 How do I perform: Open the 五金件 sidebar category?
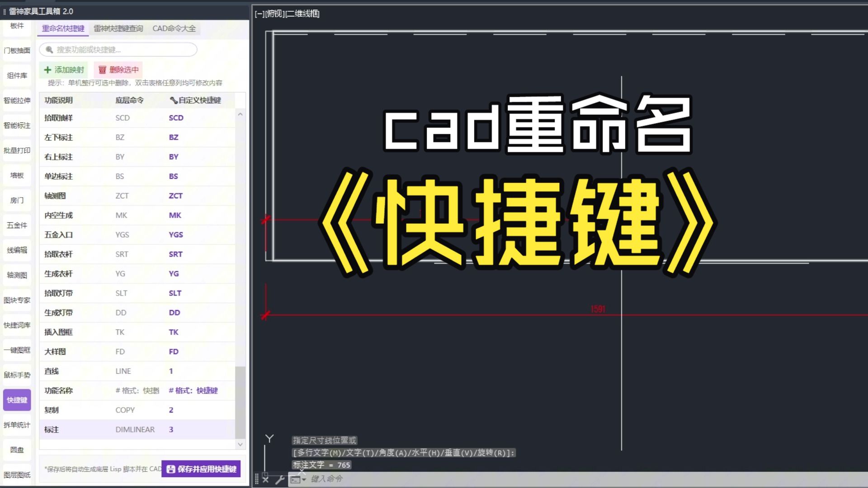tap(17, 225)
